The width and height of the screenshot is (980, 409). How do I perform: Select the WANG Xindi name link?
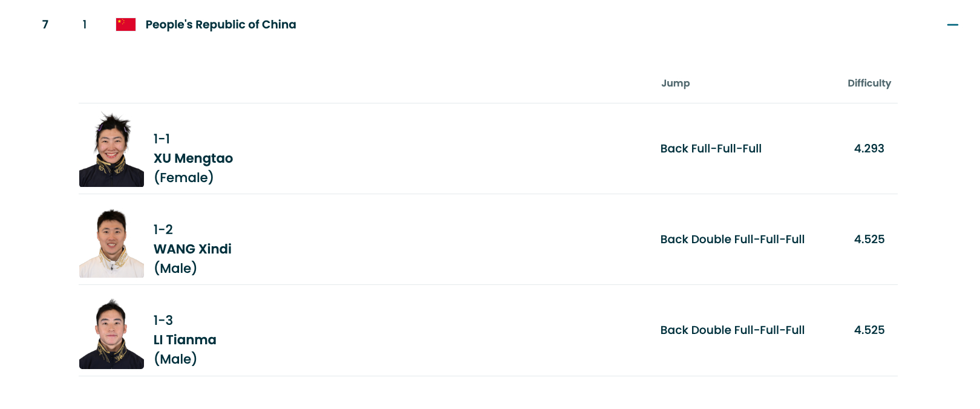(x=192, y=249)
